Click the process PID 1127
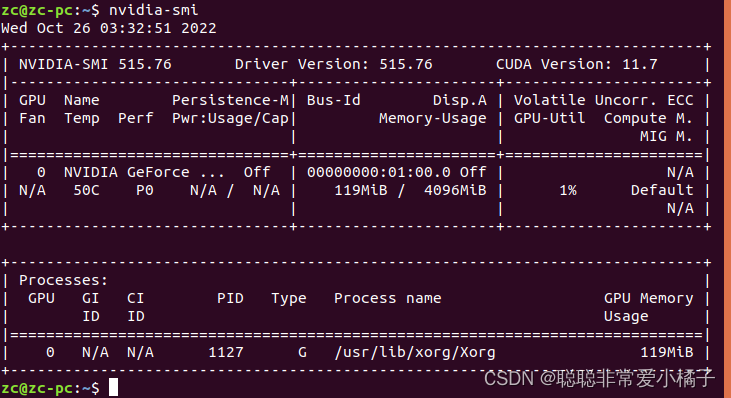 click(x=226, y=352)
